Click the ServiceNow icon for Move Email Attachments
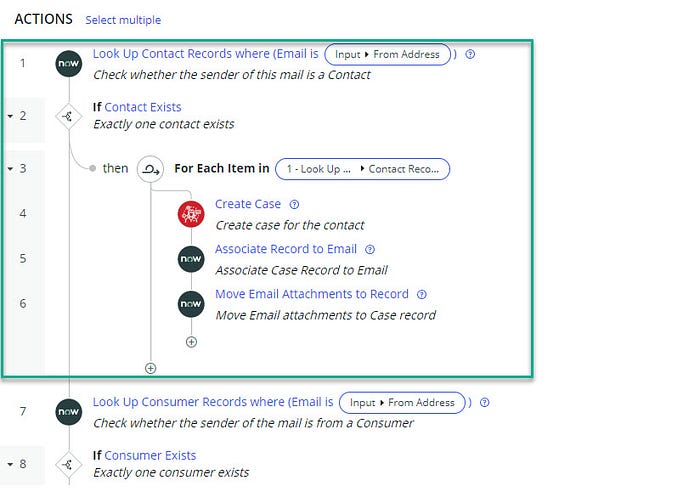The height and width of the screenshot is (492, 700). (x=191, y=304)
